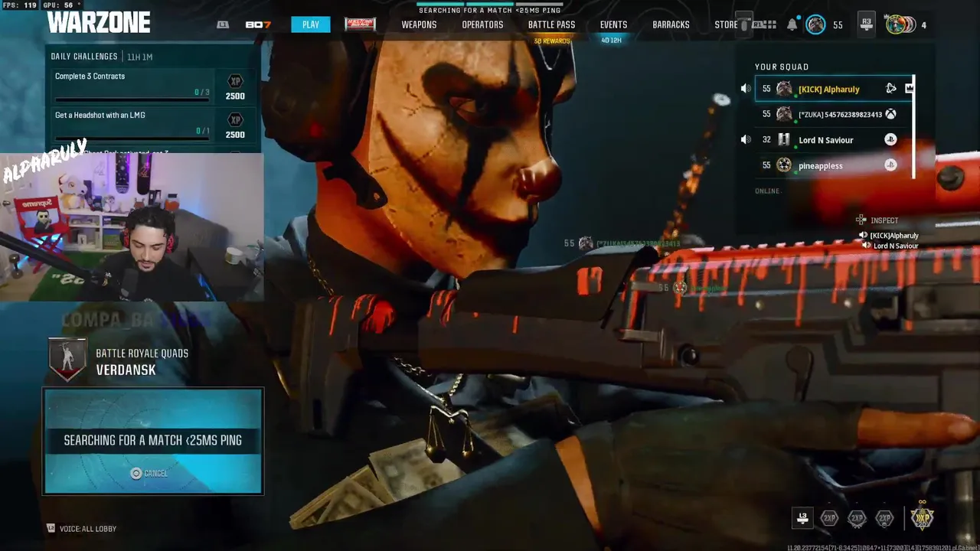The image size is (980, 551).
Task: Select squad member [KICK] Alpharuly row
Action: coord(834,89)
